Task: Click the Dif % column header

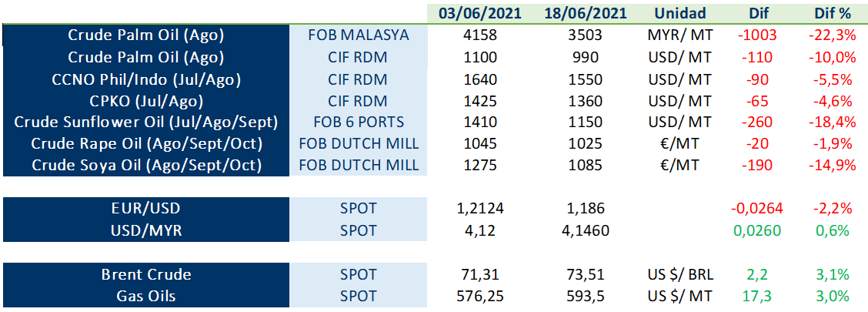Action: pyautogui.click(x=832, y=13)
